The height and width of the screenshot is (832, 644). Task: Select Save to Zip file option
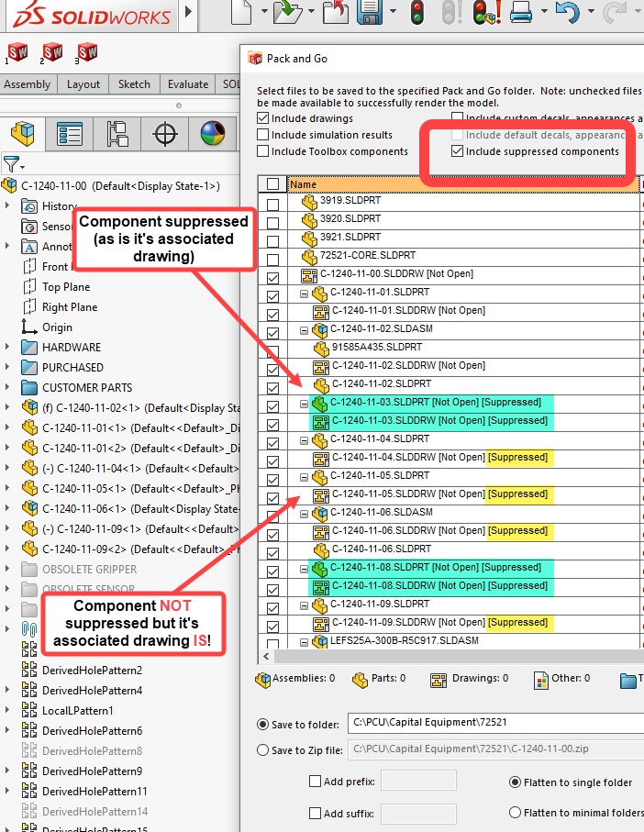click(262, 749)
